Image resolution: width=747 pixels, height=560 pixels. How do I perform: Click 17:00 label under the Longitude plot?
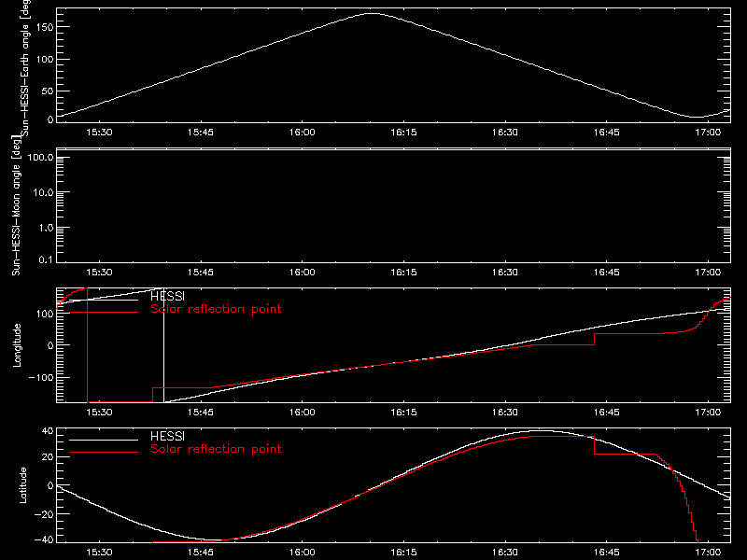708,413
